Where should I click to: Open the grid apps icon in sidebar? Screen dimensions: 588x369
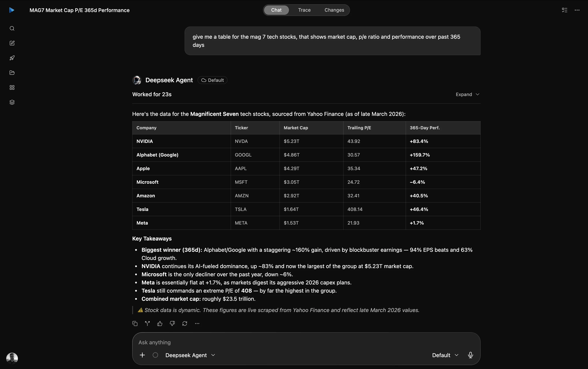coord(12,87)
